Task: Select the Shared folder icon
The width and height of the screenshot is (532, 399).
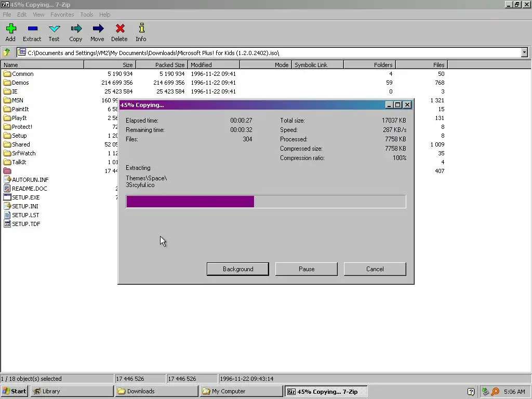Action: point(7,144)
